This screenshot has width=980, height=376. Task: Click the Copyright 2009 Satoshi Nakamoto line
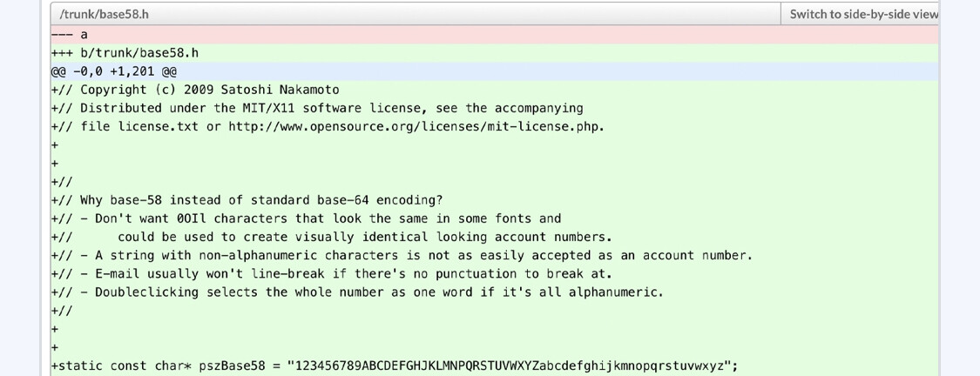click(195, 90)
